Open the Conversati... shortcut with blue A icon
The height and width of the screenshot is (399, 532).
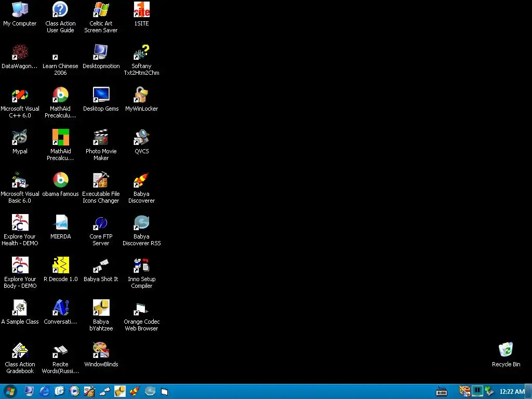[x=60, y=312]
